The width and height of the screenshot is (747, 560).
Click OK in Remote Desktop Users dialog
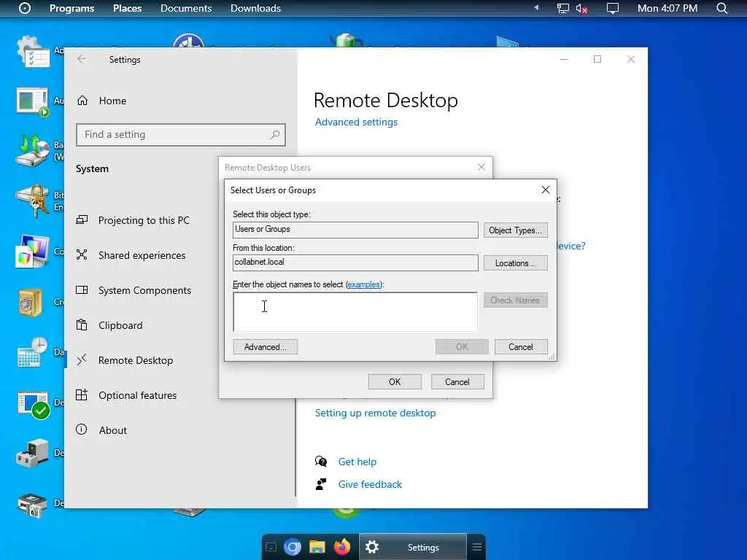point(395,382)
